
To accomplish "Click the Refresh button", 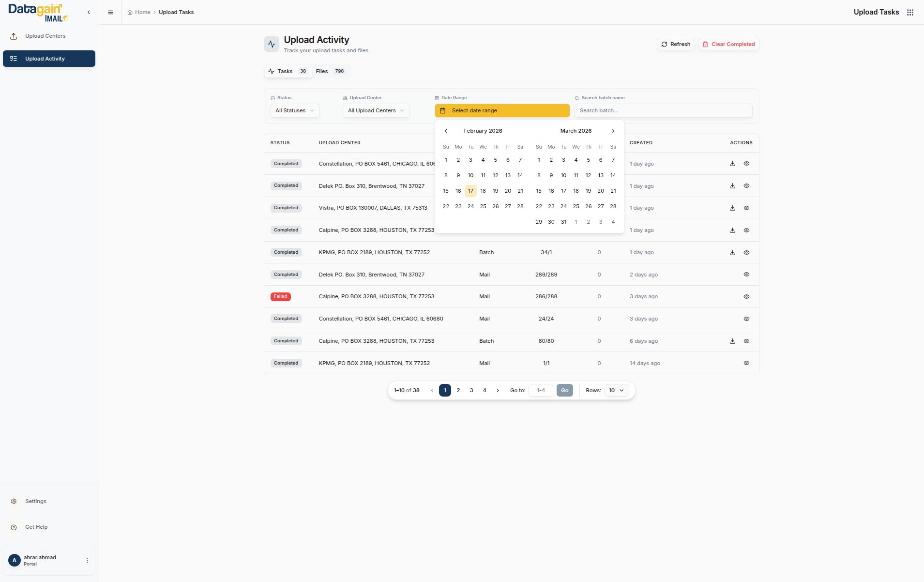I will tap(676, 44).
